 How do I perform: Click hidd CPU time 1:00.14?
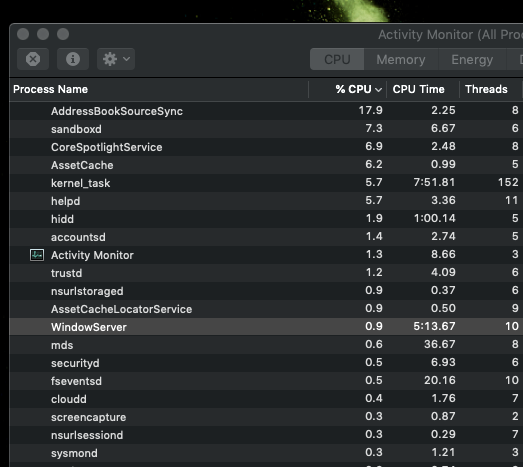pyautogui.click(x=434, y=218)
